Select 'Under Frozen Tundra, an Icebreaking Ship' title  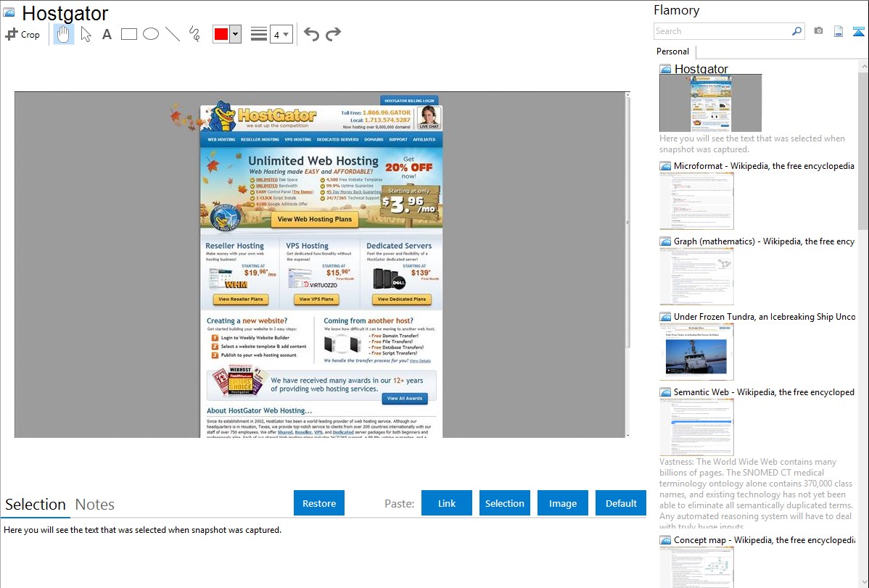coord(765,317)
